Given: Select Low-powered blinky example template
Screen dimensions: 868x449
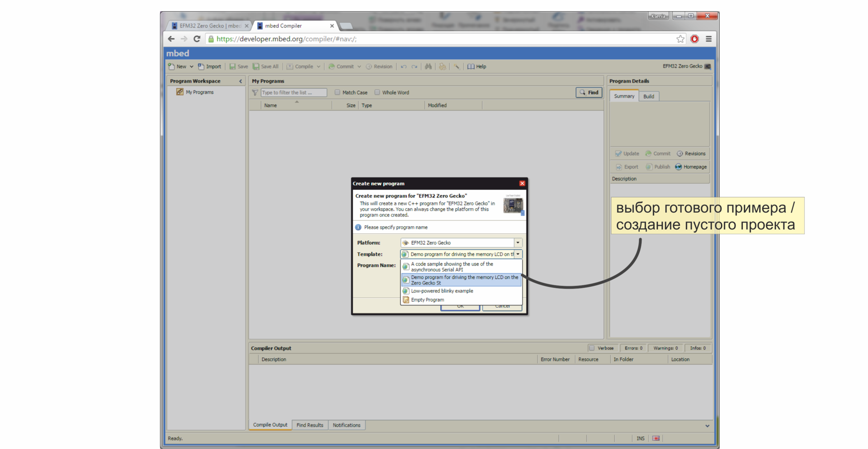Looking at the screenshot, I should tap(461, 291).
